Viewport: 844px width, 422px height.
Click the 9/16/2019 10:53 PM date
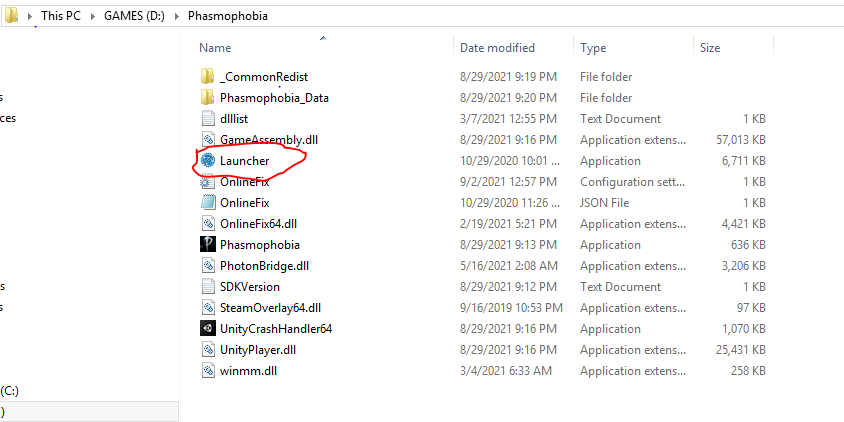(x=511, y=308)
